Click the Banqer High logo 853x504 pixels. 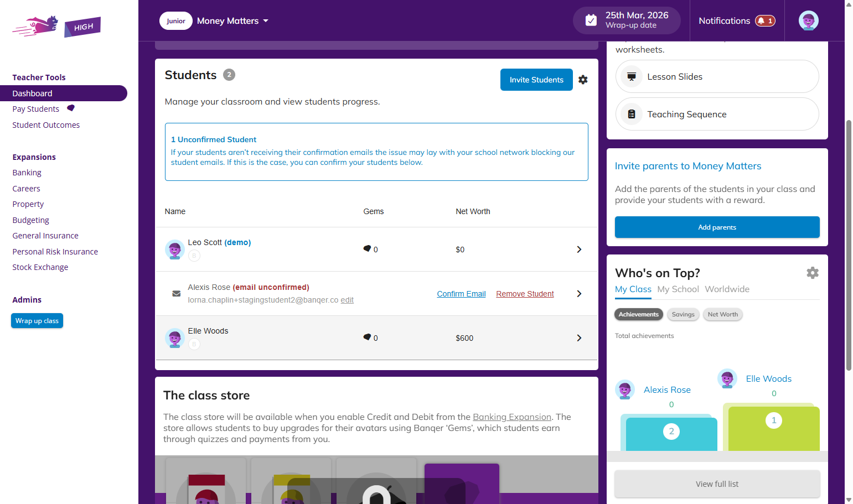point(56,26)
